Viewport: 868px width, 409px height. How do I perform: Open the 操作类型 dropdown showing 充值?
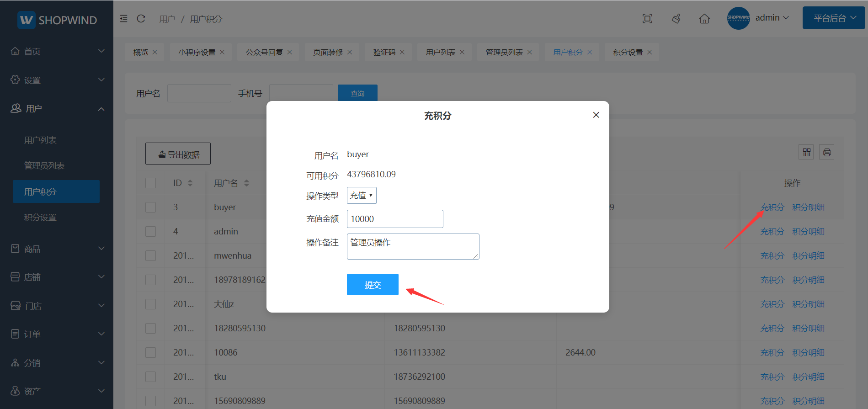tap(362, 196)
